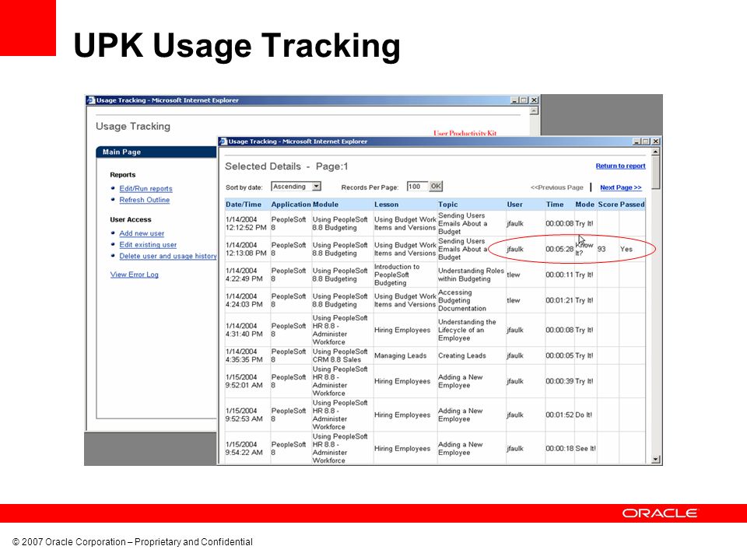This screenshot has width=747, height=560.
Task: Click the time value 00:00:39
Action: (x=559, y=381)
